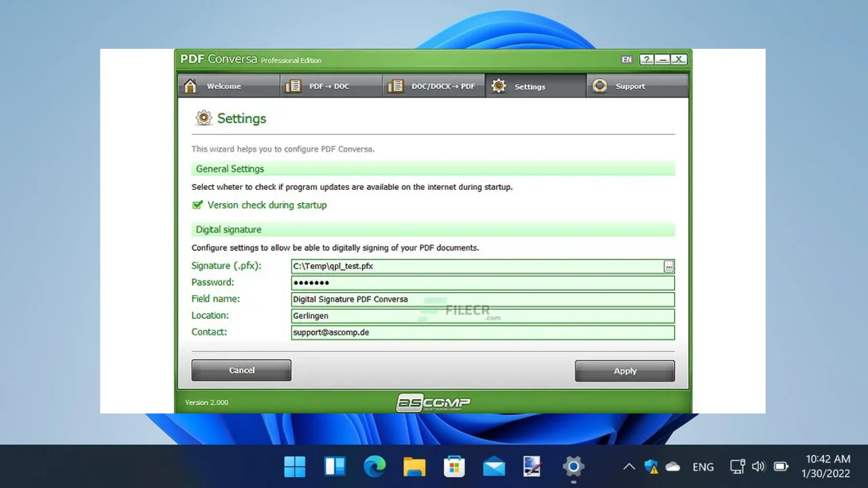Screen dimensions: 868x488
Task: Open File Explorer from taskbar
Action: 414,466
